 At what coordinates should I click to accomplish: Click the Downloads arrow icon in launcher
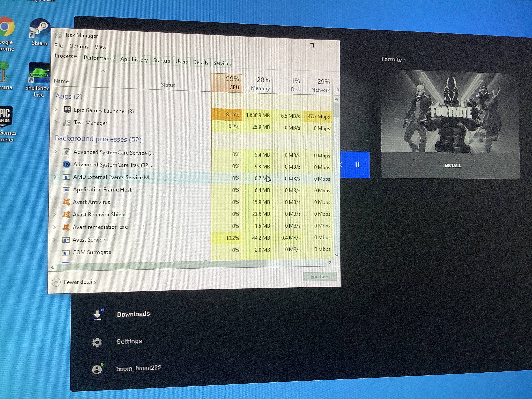point(97,315)
